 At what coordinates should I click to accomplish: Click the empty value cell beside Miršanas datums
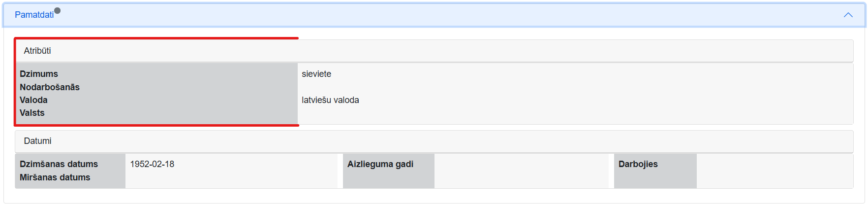coord(231,177)
